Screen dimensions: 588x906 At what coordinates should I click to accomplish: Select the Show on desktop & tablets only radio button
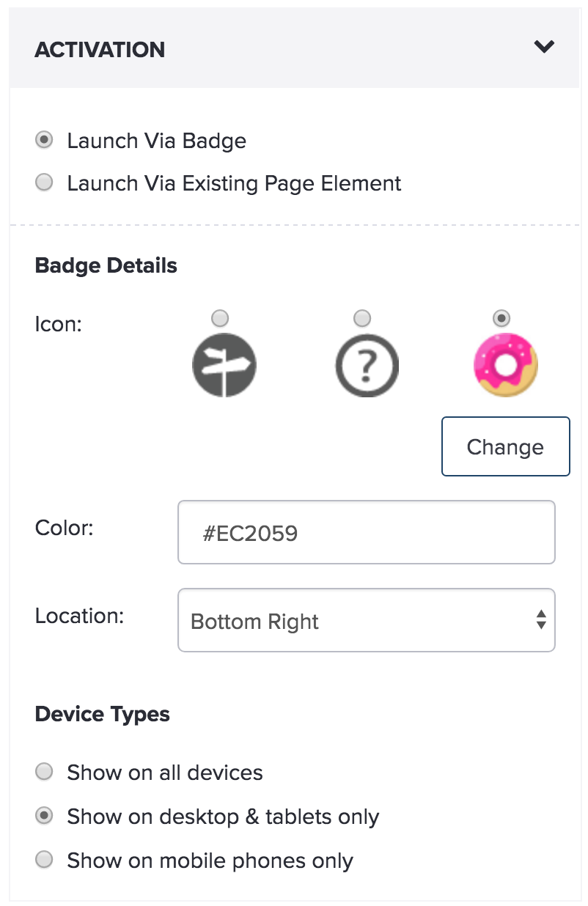[x=45, y=815]
